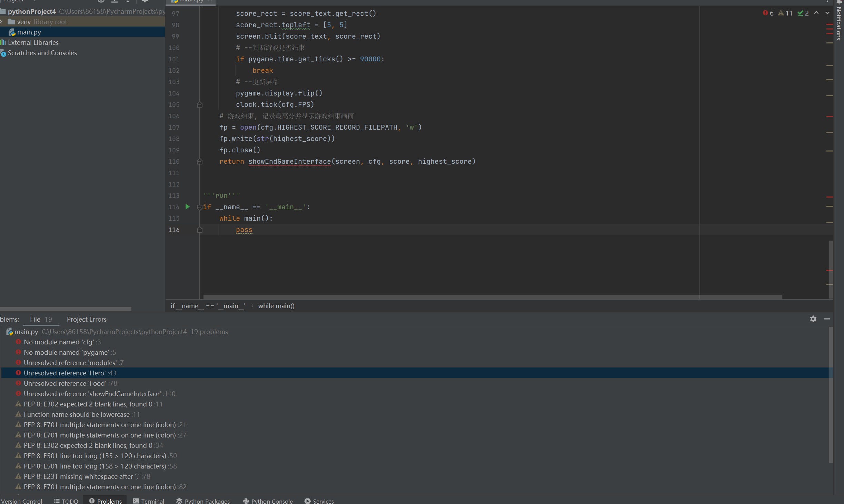
Task: Click the green run arrow at line 114
Action: [188, 207]
